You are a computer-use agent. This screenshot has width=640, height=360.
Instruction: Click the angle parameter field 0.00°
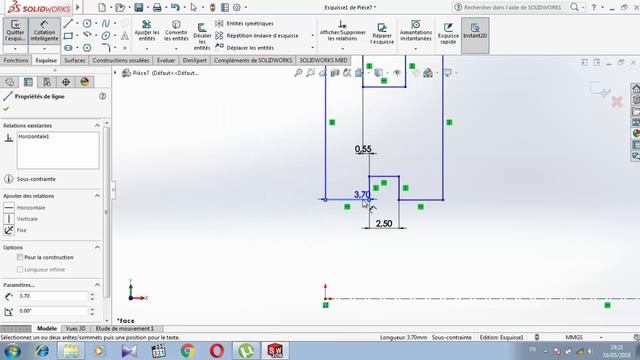52,311
